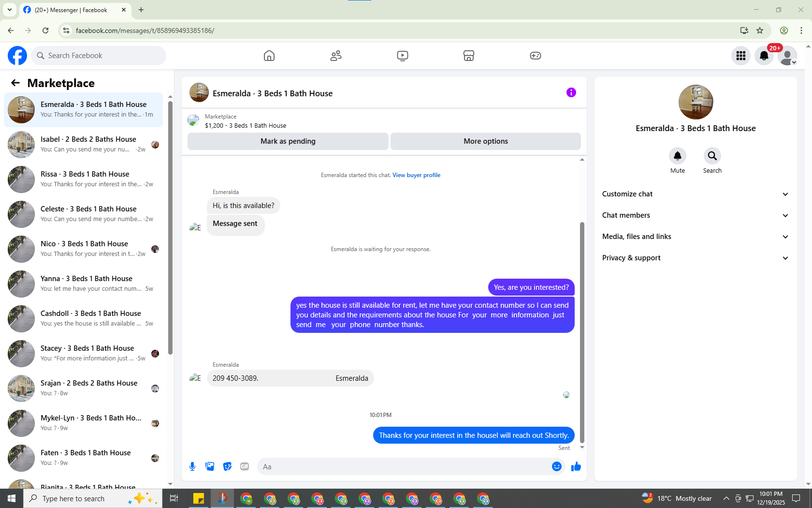Screen dimensions: 812x508
Task: Bookmark this page with star icon
Action: pos(760,30)
